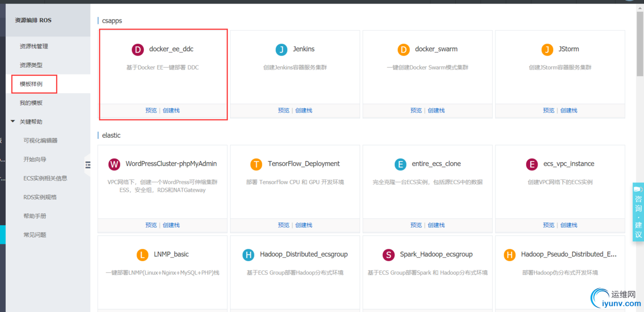Open ECS实例相关信息 help item
Image resolution: width=644 pixels, height=312 pixels.
45,178
